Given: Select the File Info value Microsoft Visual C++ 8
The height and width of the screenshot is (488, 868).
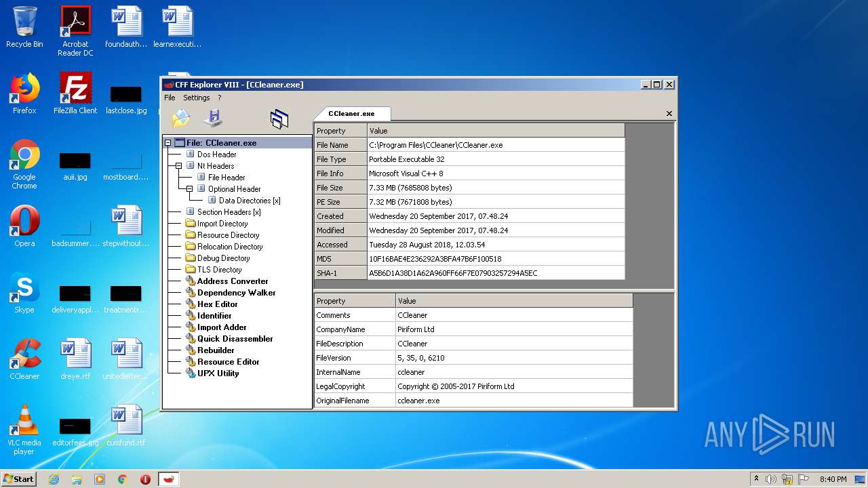Looking at the screenshot, I should 496,174.
